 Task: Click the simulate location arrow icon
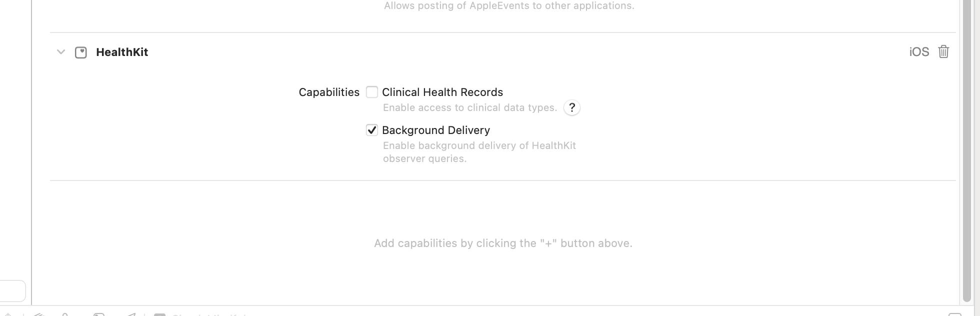131,314
